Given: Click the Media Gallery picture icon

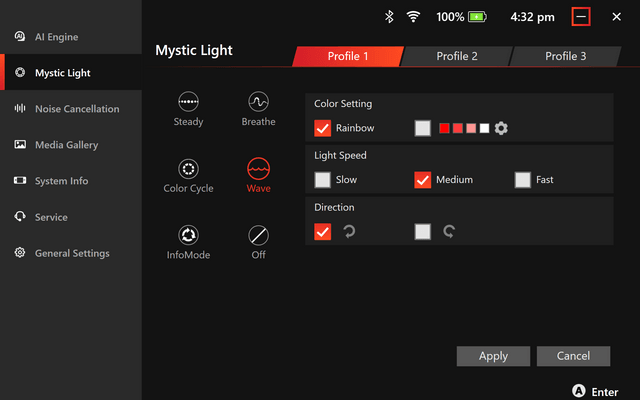Looking at the screenshot, I should pos(20,144).
